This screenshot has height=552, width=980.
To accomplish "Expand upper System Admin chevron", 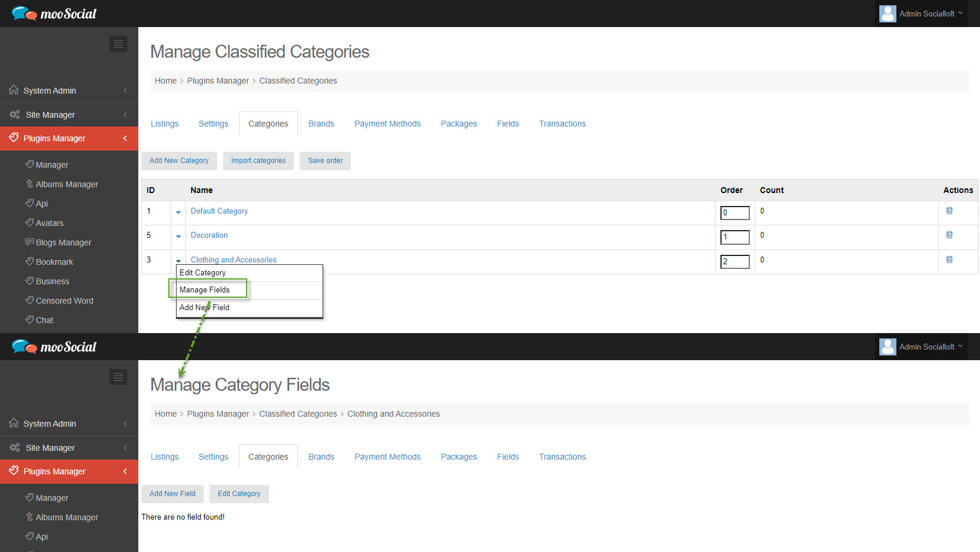I will [x=125, y=91].
